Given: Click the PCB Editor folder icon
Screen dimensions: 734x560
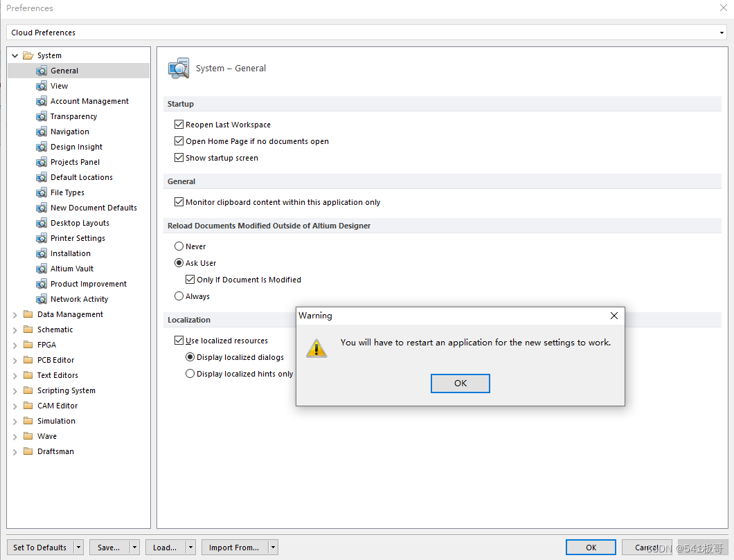Looking at the screenshot, I should (28, 360).
